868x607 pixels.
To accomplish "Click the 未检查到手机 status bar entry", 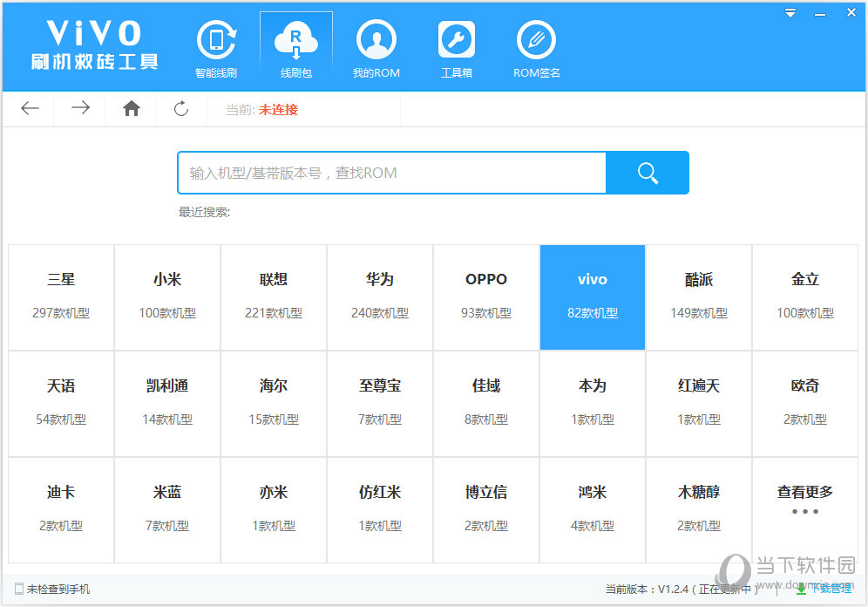I will point(52,590).
